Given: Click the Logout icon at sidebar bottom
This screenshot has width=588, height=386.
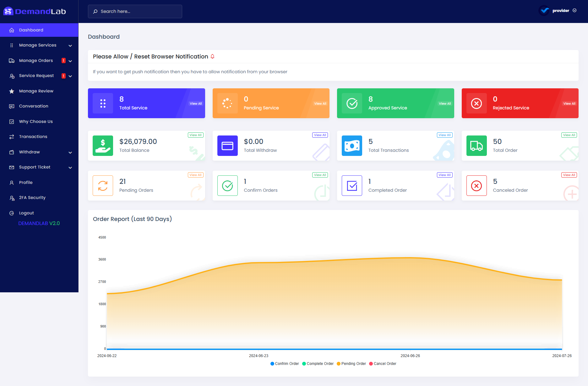Looking at the screenshot, I should pyautogui.click(x=12, y=213).
